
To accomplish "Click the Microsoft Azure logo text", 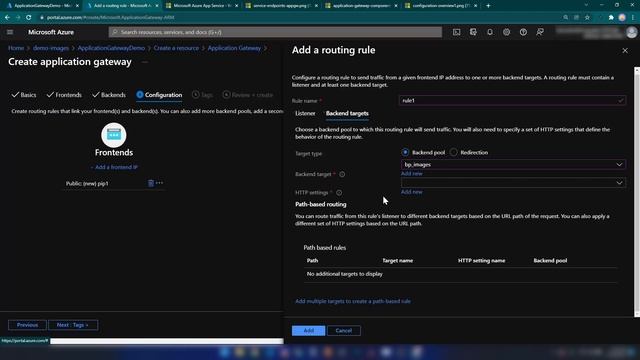I will (x=51, y=32).
